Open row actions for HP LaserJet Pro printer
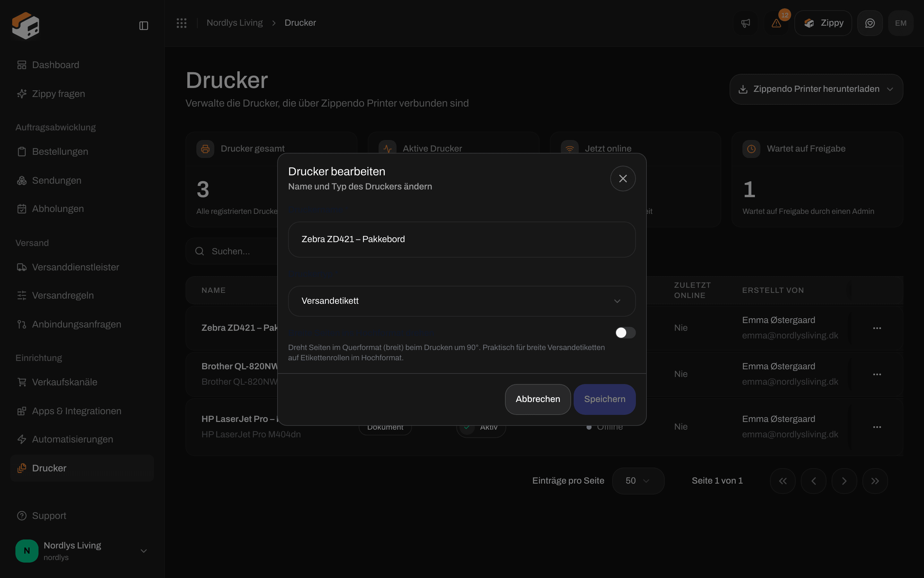 pos(877,427)
